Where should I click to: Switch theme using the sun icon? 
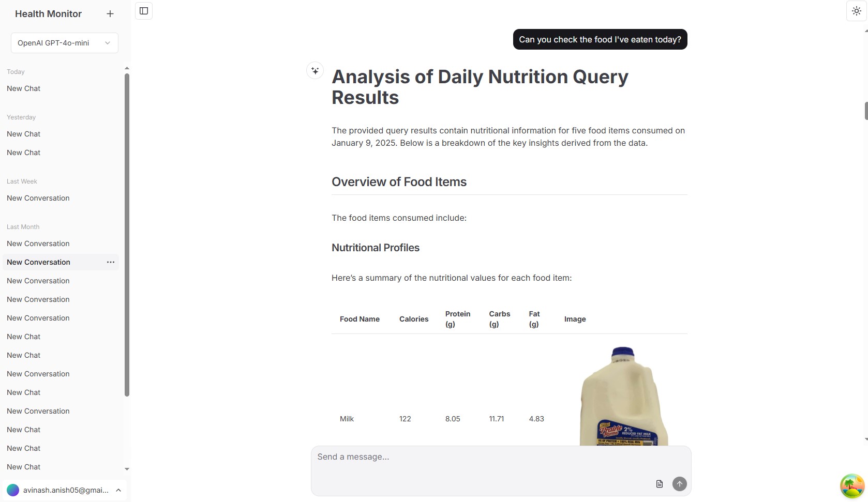click(x=857, y=11)
